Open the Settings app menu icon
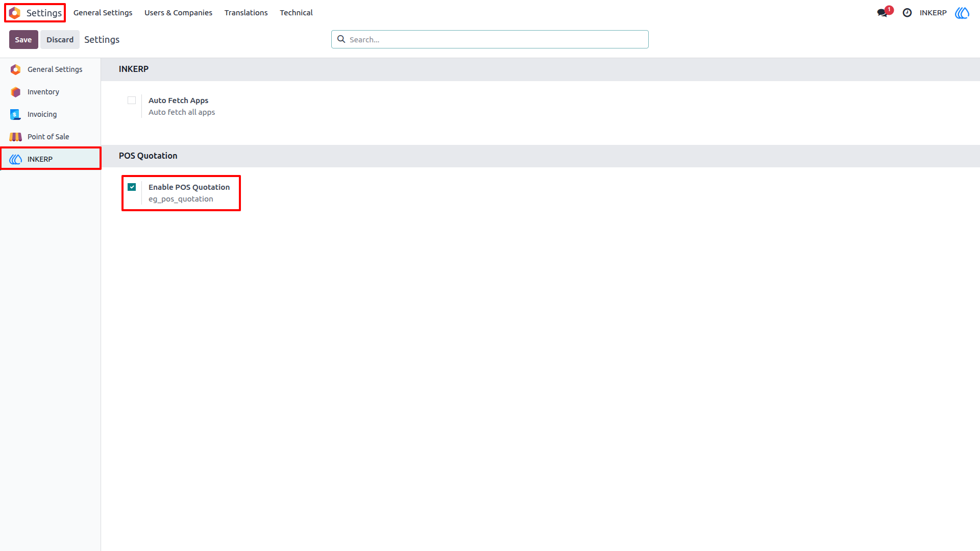The image size is (980, 551). point(15,13)
